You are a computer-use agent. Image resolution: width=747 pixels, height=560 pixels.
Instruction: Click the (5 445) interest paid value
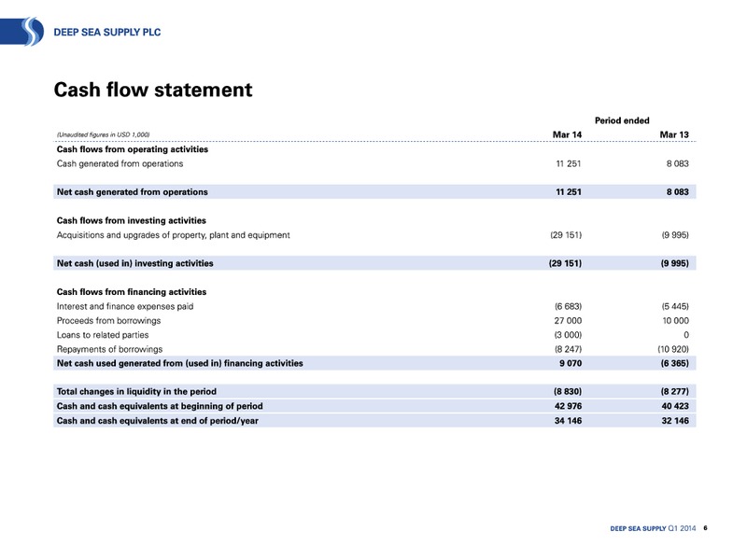(x=675, y=306)
